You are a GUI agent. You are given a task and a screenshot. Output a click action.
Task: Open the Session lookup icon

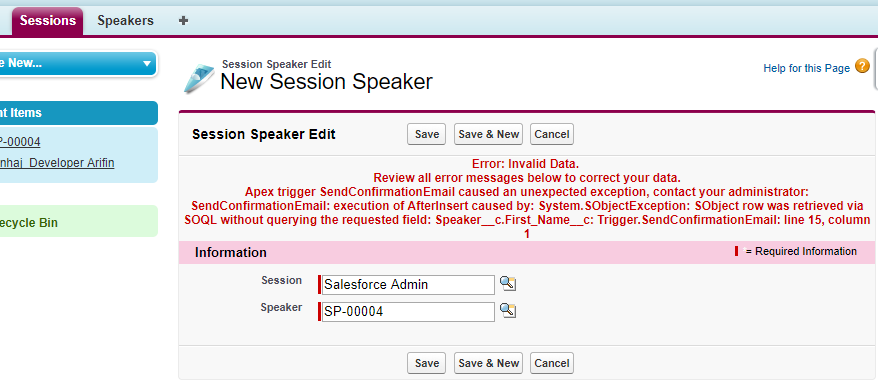pyautogui.click(x=508, y=283)
